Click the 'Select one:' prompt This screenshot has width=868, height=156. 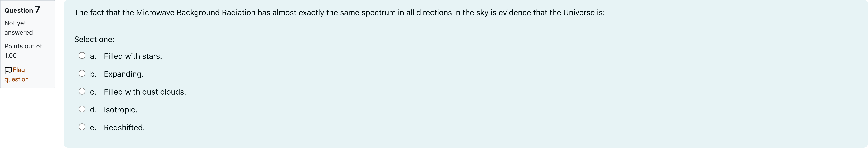pyautogui.click(x=94, y=39)
